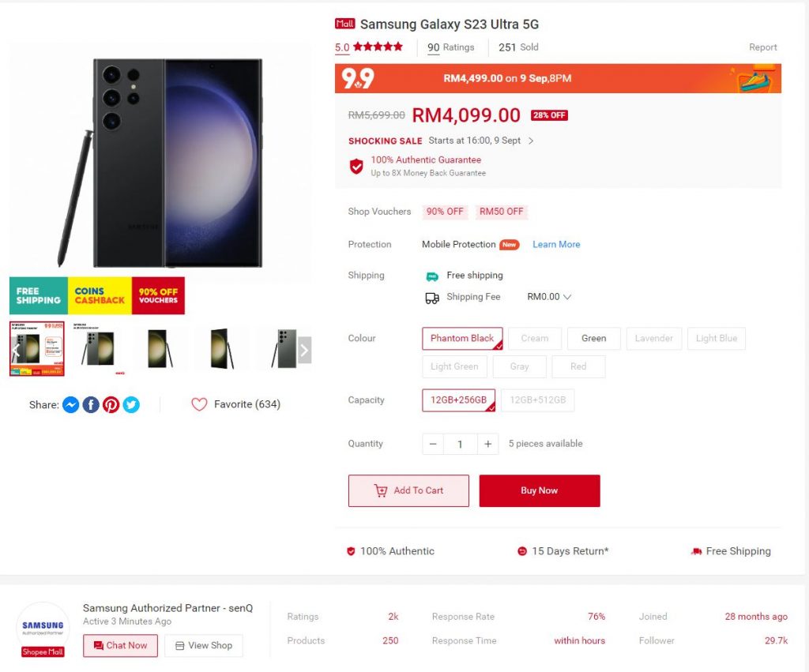Click the Favorite heart icon
Viewport: 809px width, 672px height.
[x=199, y=404]
